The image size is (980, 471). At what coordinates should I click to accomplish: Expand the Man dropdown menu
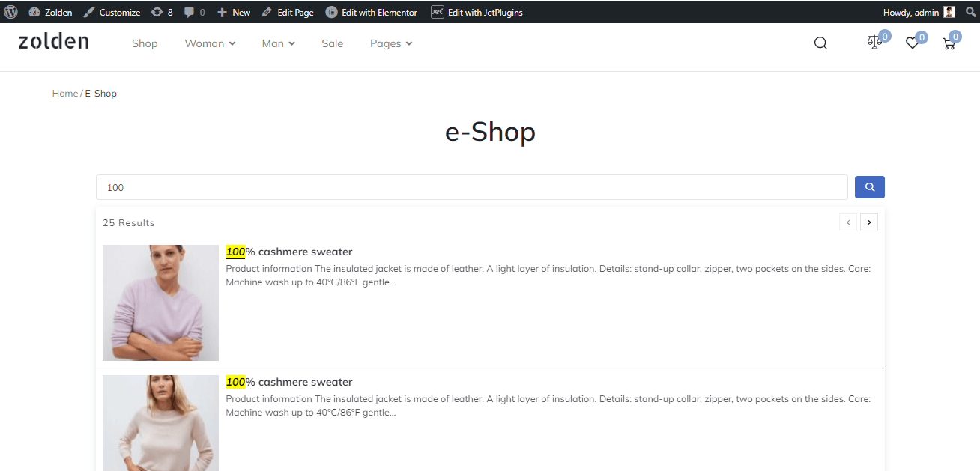pyautogui.click(x=278, y=43)
